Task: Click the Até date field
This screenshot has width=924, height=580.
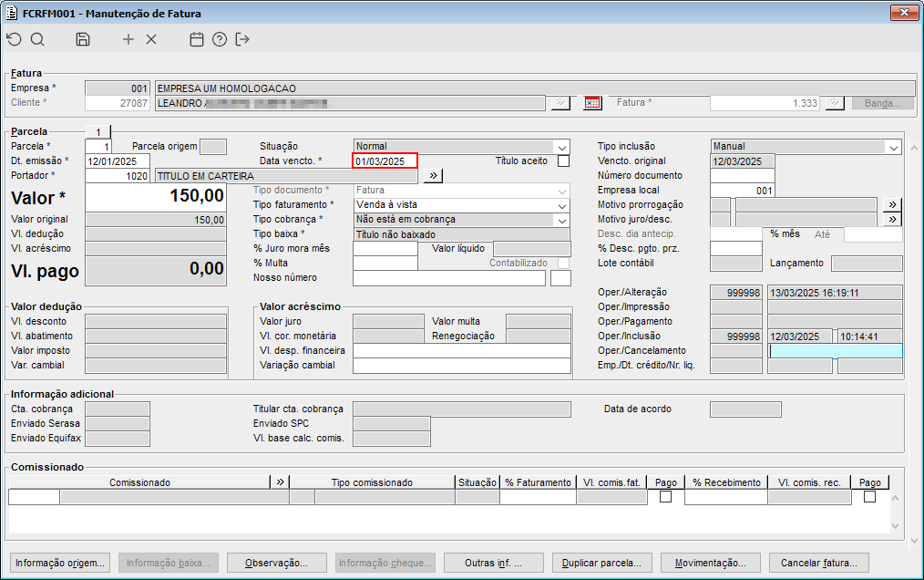Action: point(873,234)
